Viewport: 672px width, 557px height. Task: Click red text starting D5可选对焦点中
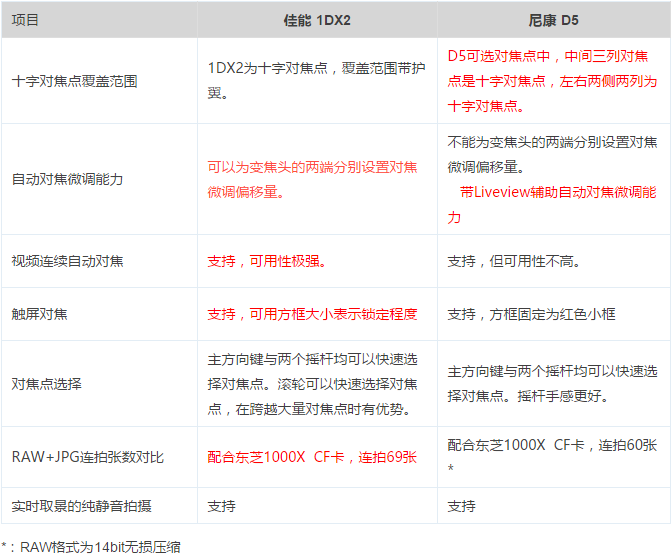point(552,81)
